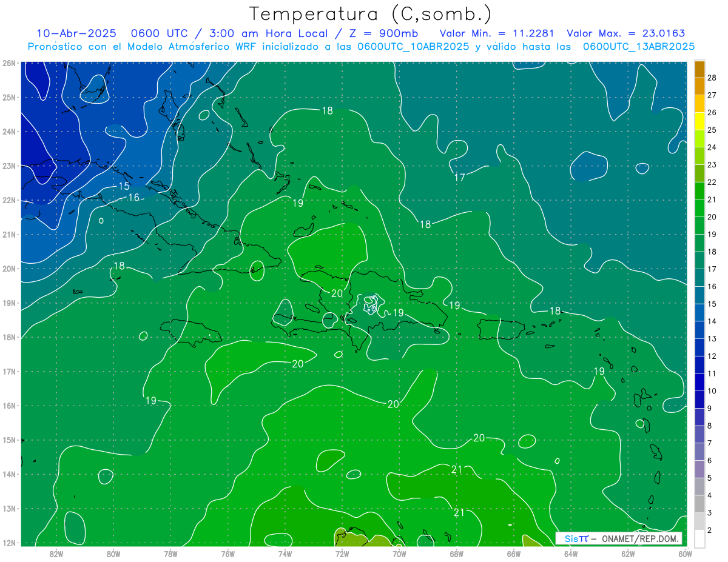Click the color scale value "28"

pos(712,78)
